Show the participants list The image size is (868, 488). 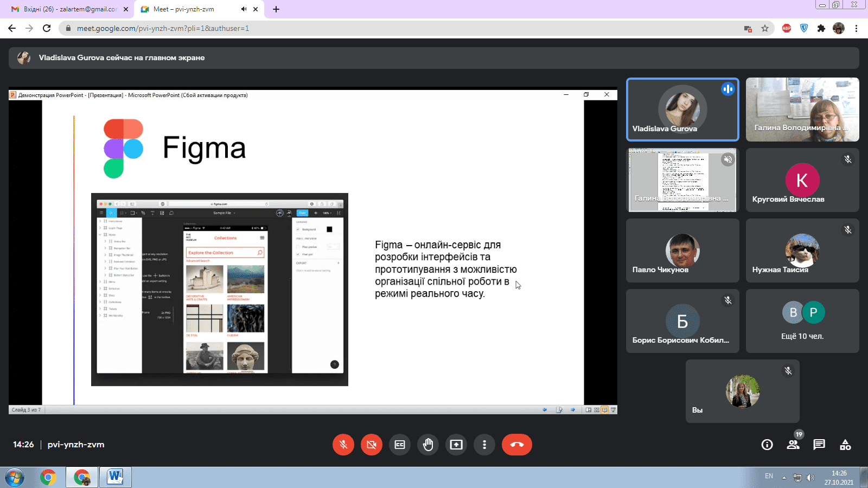793,445
